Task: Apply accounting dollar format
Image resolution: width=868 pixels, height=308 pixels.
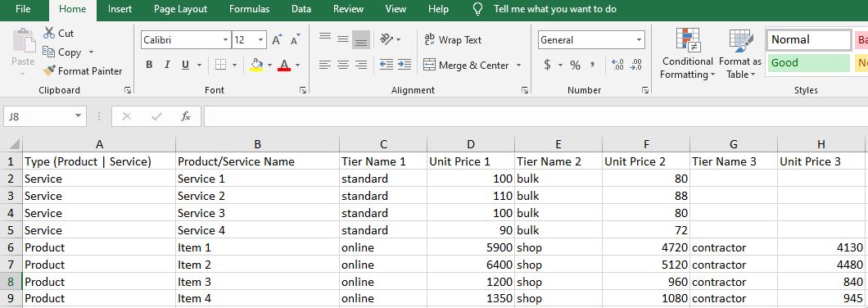Action: coord(548,65)
